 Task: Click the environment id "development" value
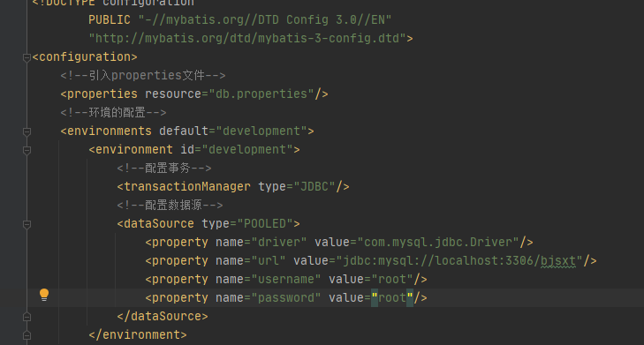(247, 149)
